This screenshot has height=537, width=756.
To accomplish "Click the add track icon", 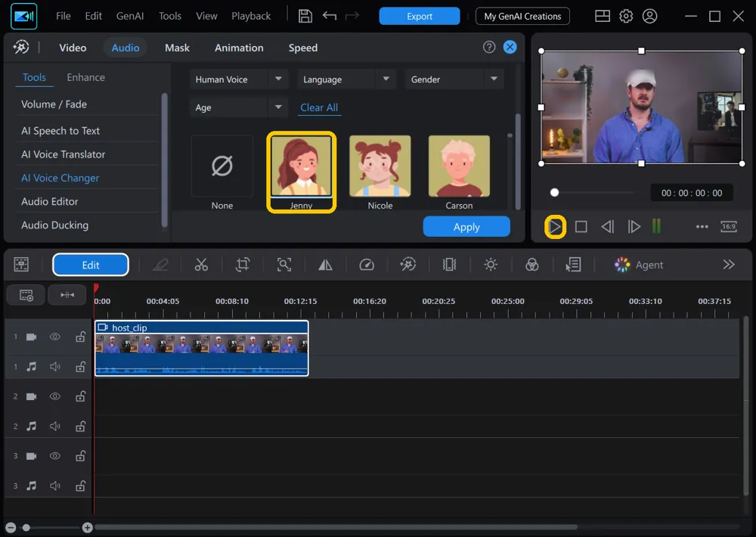I will click(26, 295).
